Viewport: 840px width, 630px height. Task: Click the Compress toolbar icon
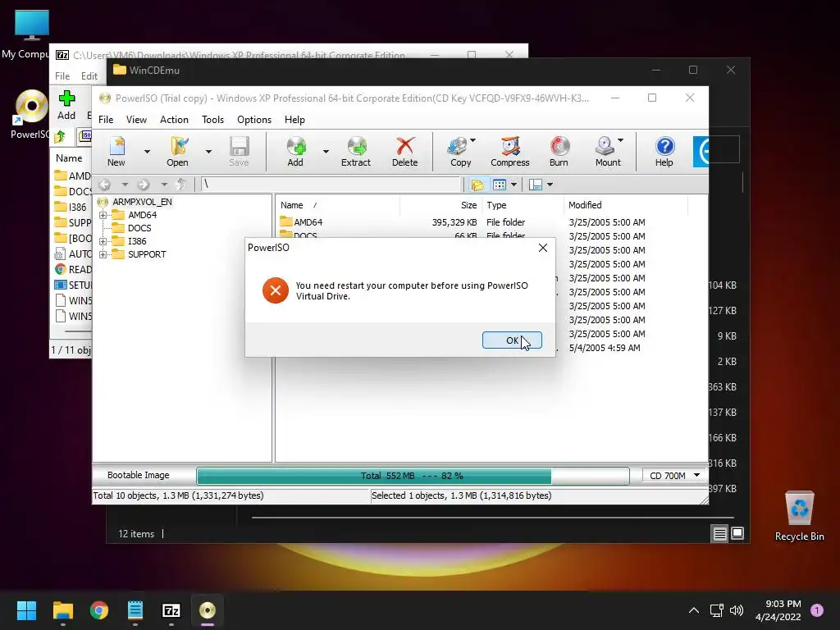coord(510,152)
